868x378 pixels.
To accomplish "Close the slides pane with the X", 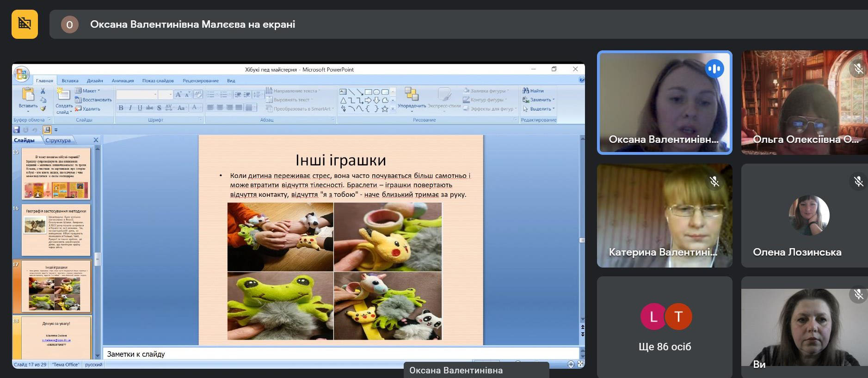I will 96,140.
